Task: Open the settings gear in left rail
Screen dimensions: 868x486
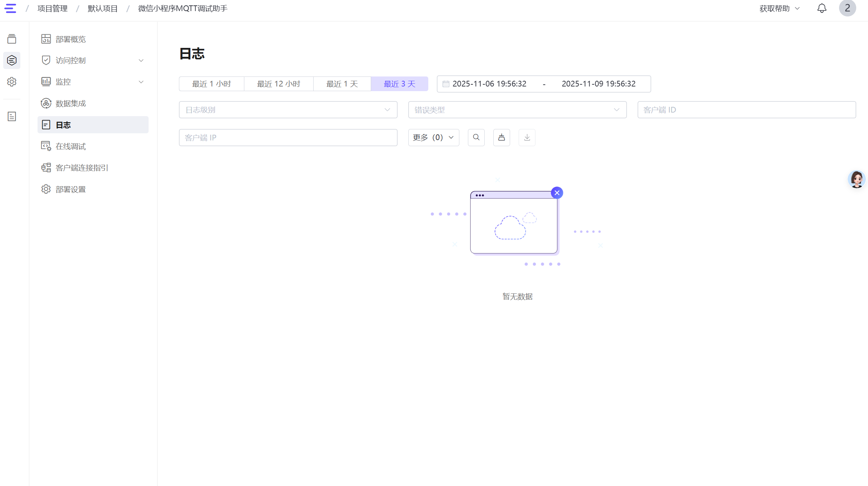Action: point(12,82)
